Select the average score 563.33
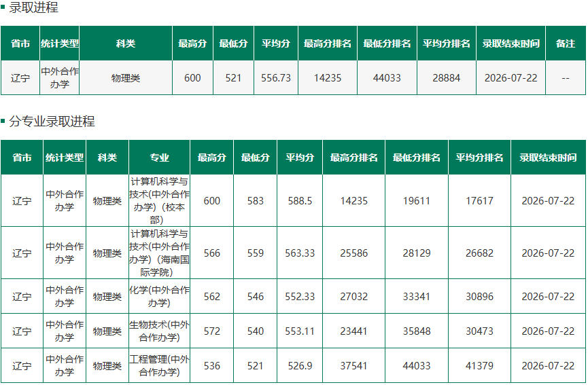This screenshot has height=385, width=588. coord(300,253)
